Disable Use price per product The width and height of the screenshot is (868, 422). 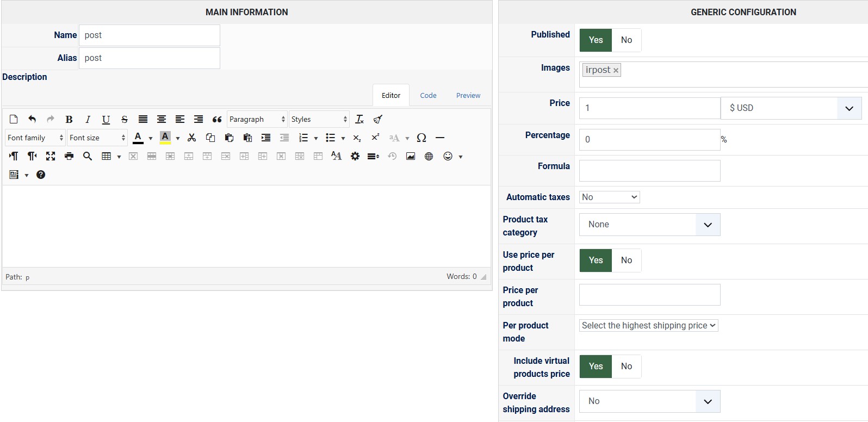[627, 260]
